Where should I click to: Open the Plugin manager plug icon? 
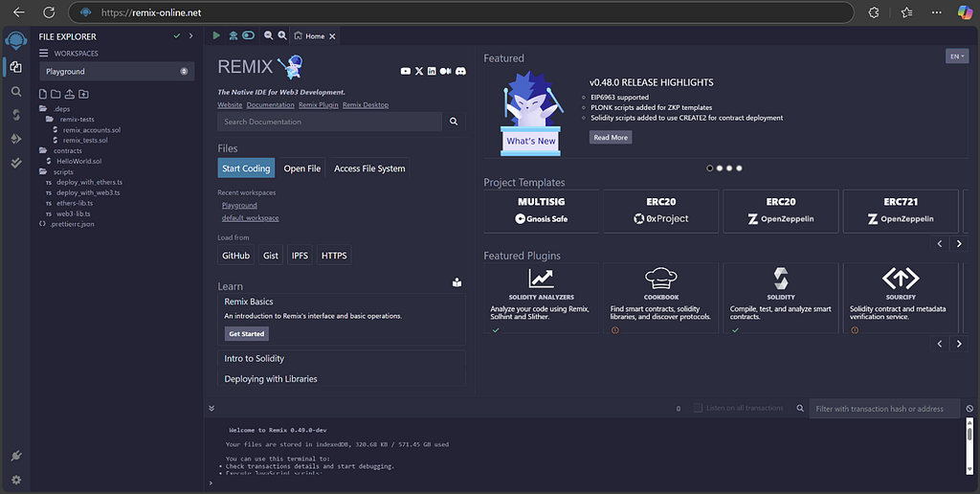16,456
